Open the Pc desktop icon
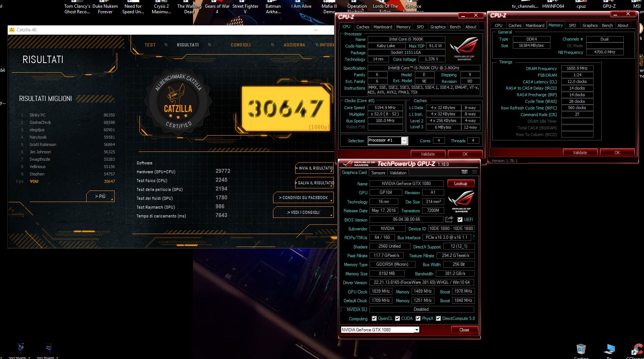The width and height of the screenshot is (644, 359). (609, 351)
